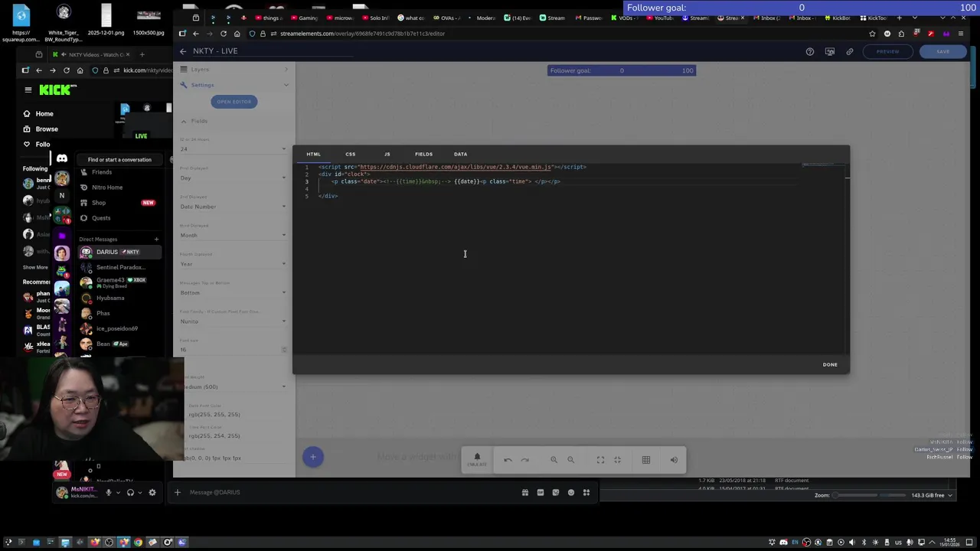Click the zoom in magnifier icon
Image resolution: width=980 pixels, height=551 pixels.
[554, 460]
